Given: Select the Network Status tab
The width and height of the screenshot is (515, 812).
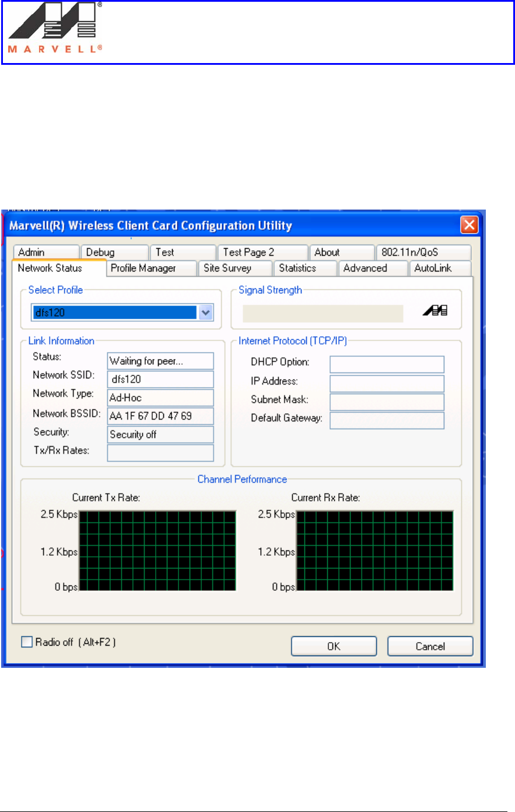Looking at the screenshot, I should click(x=58, y=268).
